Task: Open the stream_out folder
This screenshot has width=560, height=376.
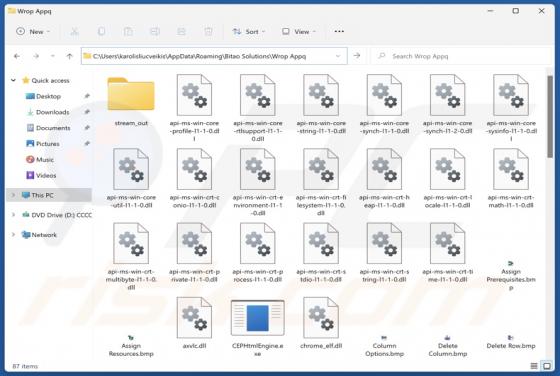Action: [x=131, y=94]
